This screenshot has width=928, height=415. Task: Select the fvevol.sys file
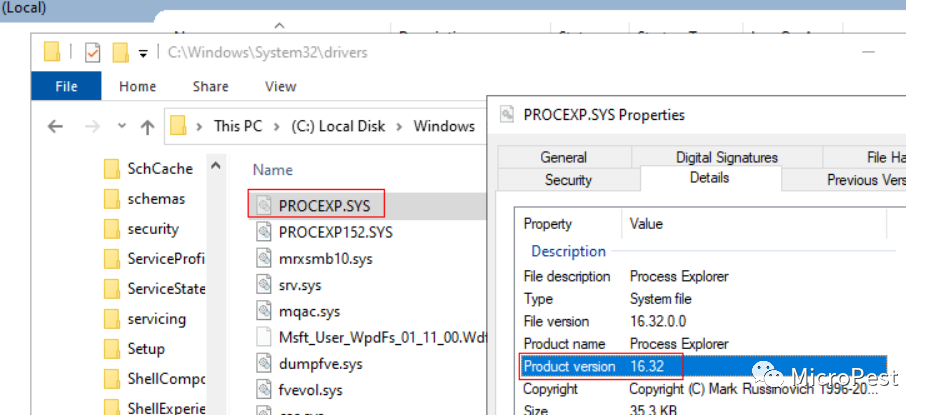310,390
